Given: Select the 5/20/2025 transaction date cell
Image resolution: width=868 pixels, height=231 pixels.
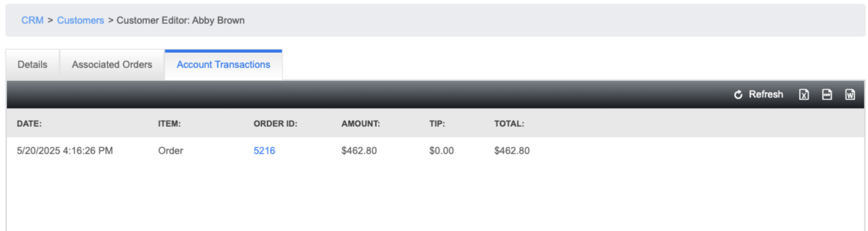Looking at the screenshot, I should coord(65,151).
